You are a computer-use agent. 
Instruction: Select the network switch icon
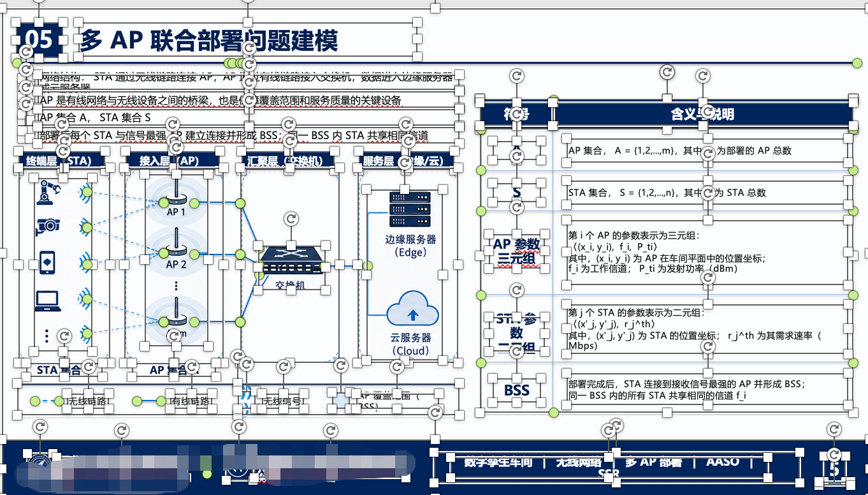pyautogui.click(x=291, y=260)
